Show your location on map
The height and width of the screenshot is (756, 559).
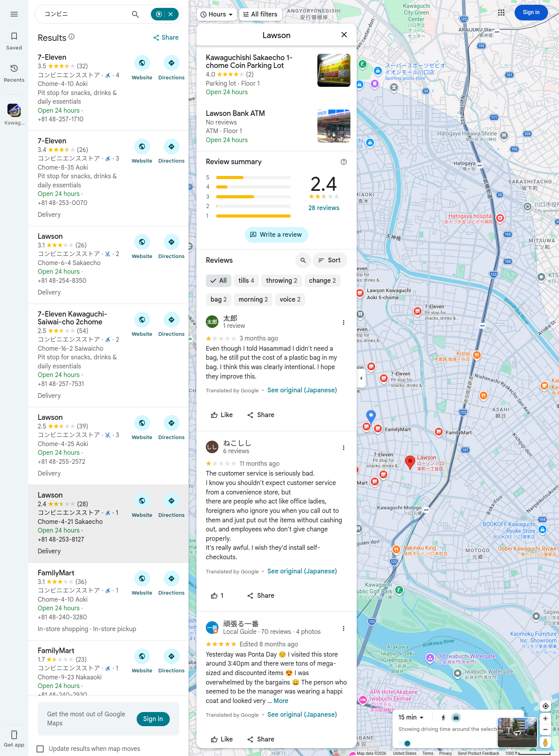click(x=545, y=706)
